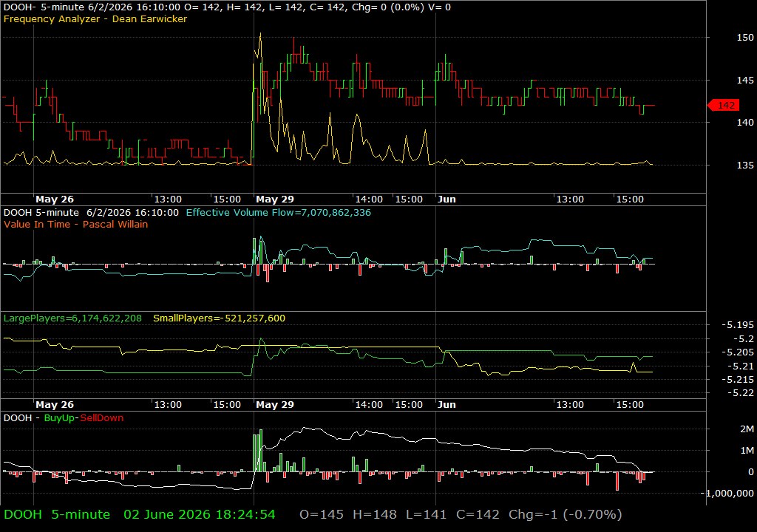Screen dimensions: 757x532
Task: Click 135 on the price axis
Action: coord(745,165)
